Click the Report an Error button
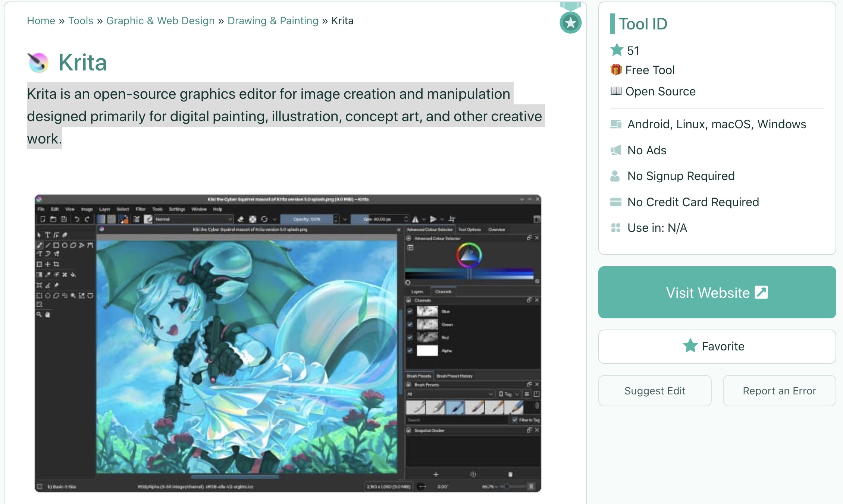The width and height of the screenshot is (843, 504). [x=779, y=391]
